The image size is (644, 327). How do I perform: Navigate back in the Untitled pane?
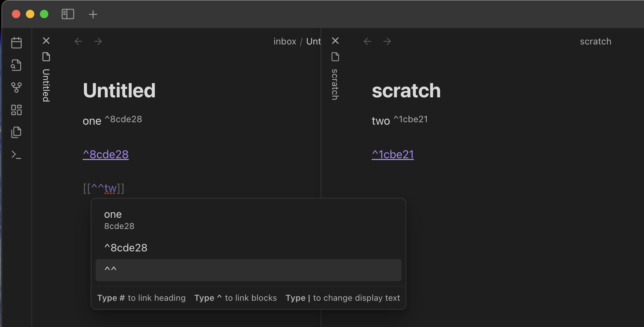tap(78, 41)
